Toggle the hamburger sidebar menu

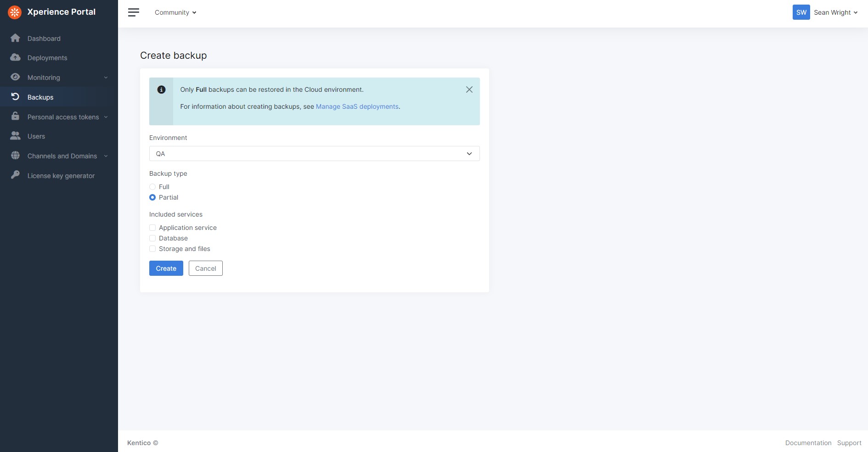(134, 12)
